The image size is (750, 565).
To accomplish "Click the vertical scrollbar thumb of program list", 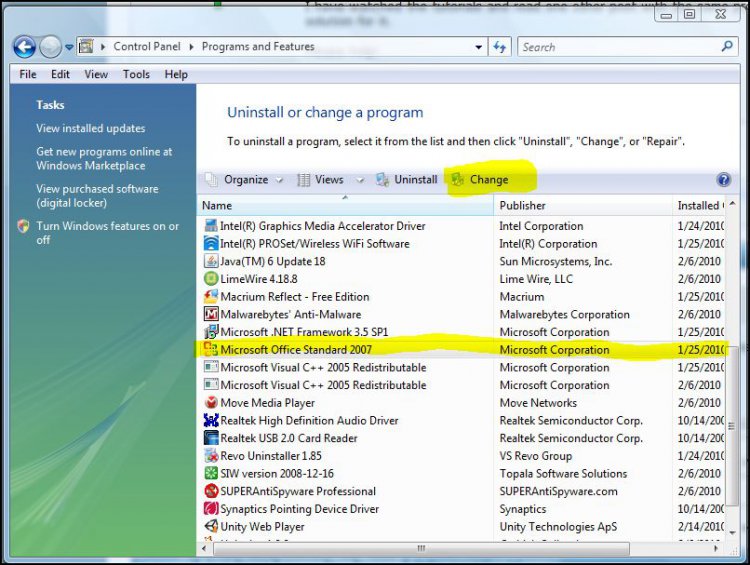I will [x=732, y=426].
